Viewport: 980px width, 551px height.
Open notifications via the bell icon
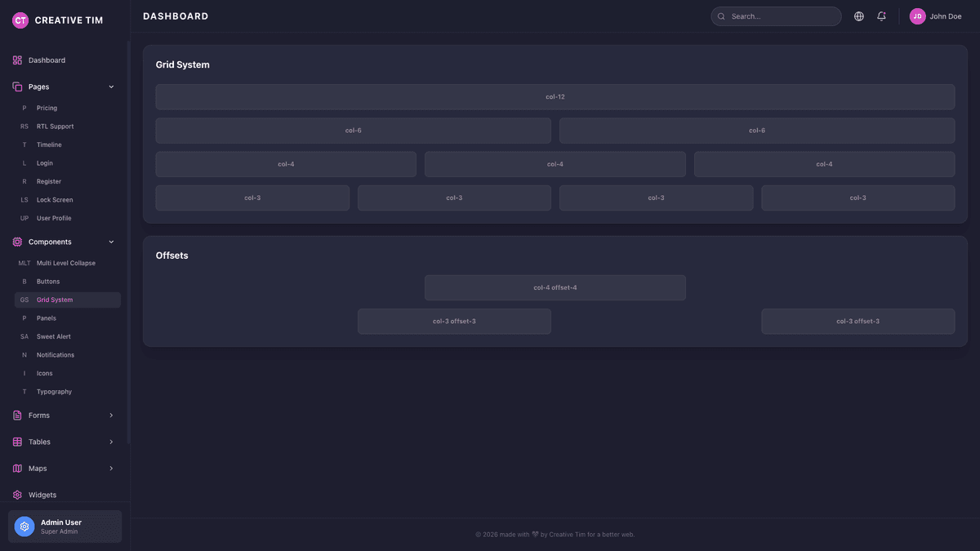click(881, 16)
